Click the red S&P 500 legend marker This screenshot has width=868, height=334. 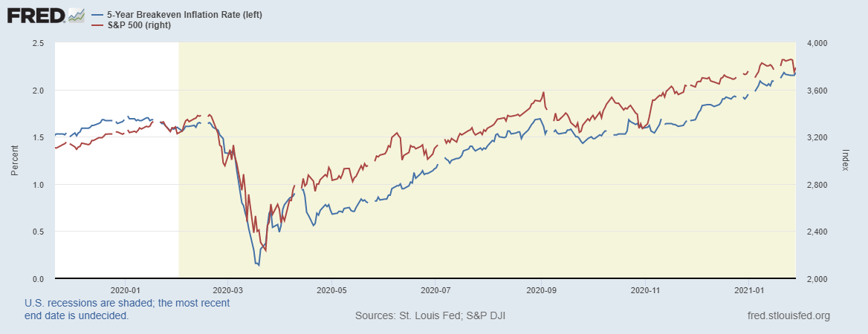pos(96,26)
